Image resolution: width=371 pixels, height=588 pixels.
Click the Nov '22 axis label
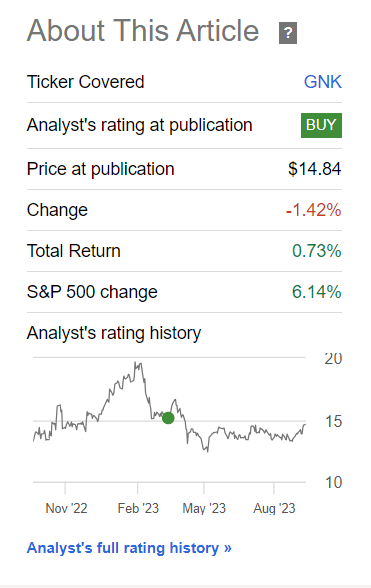click(66, 508)
